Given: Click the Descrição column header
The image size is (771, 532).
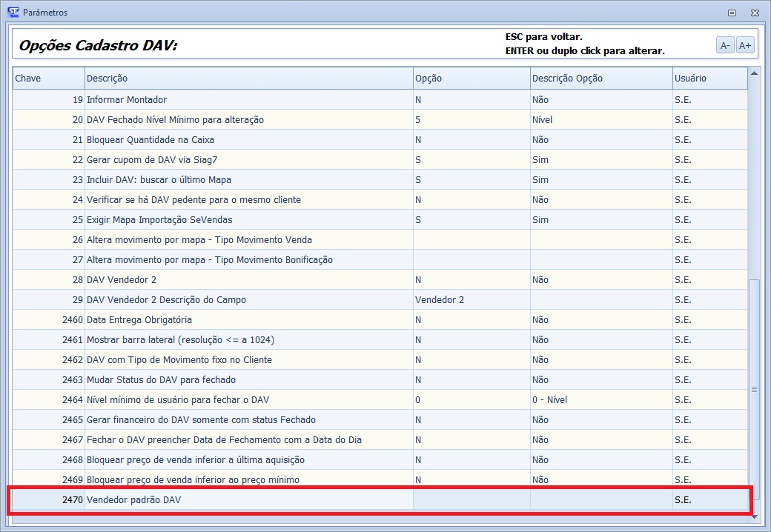Looking at the screenshot, I should [248, 79].
